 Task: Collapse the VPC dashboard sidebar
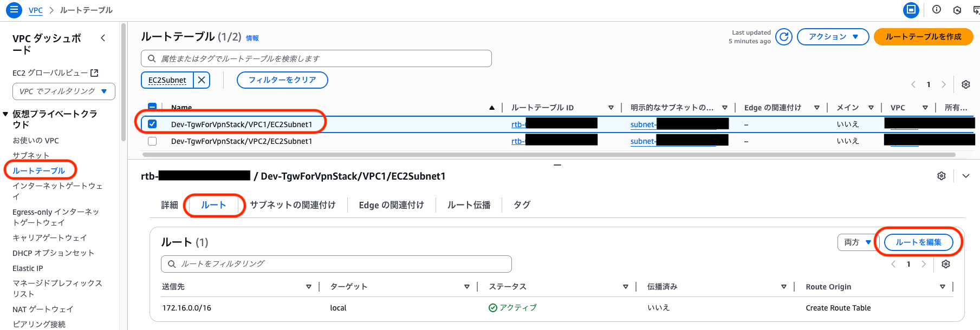103,38
